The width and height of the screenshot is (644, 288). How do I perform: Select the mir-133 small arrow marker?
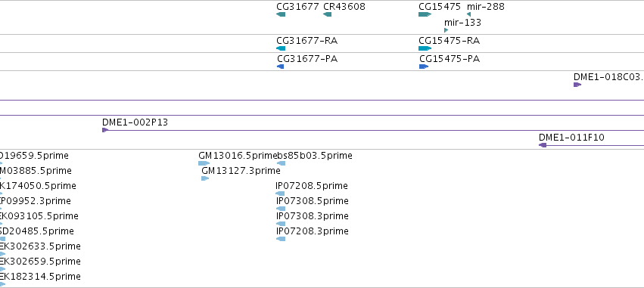[x=446, y=30]
